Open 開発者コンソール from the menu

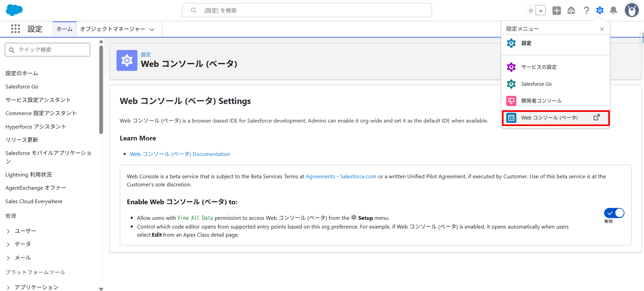click(555, 101)
